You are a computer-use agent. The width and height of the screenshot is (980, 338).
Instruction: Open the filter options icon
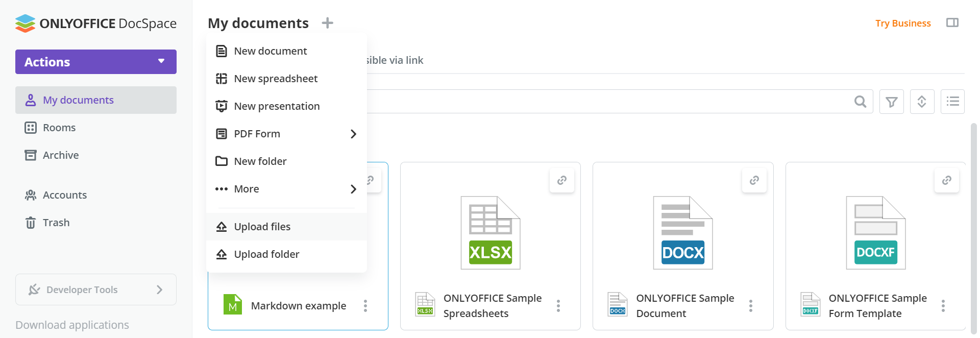[x=891, y=102]
